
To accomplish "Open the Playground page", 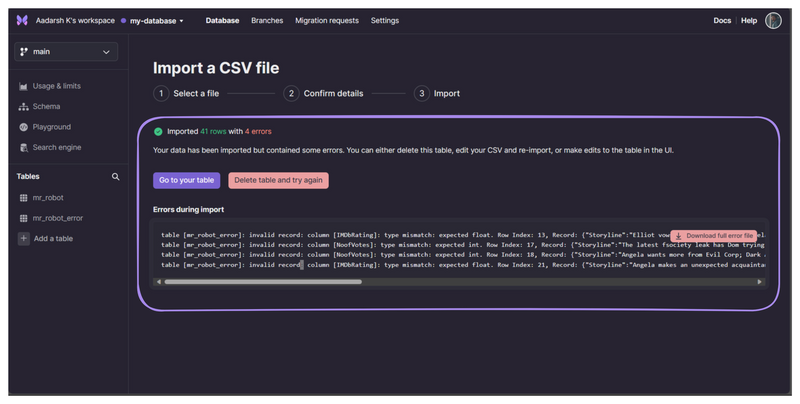I will click(52, 127).
